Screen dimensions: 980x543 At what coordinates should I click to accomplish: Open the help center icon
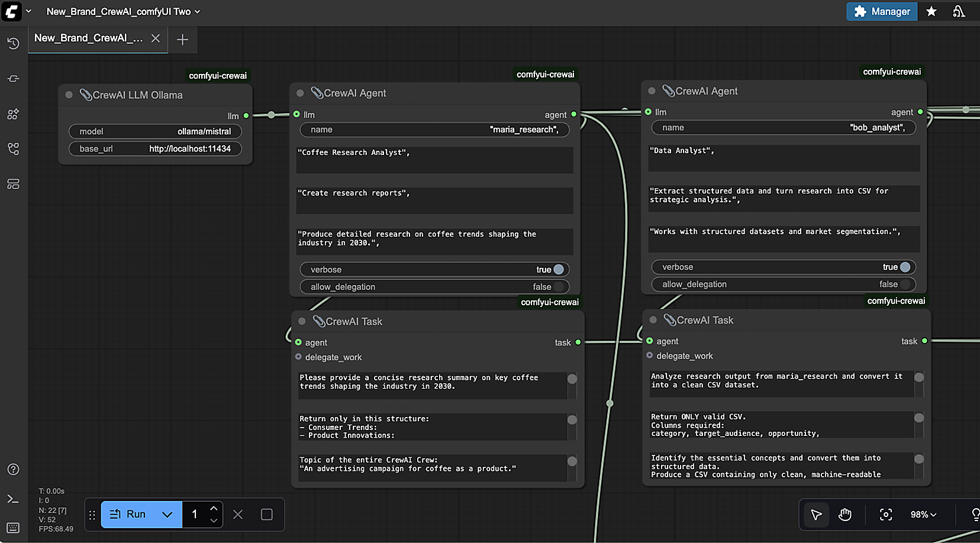point(13,470)
